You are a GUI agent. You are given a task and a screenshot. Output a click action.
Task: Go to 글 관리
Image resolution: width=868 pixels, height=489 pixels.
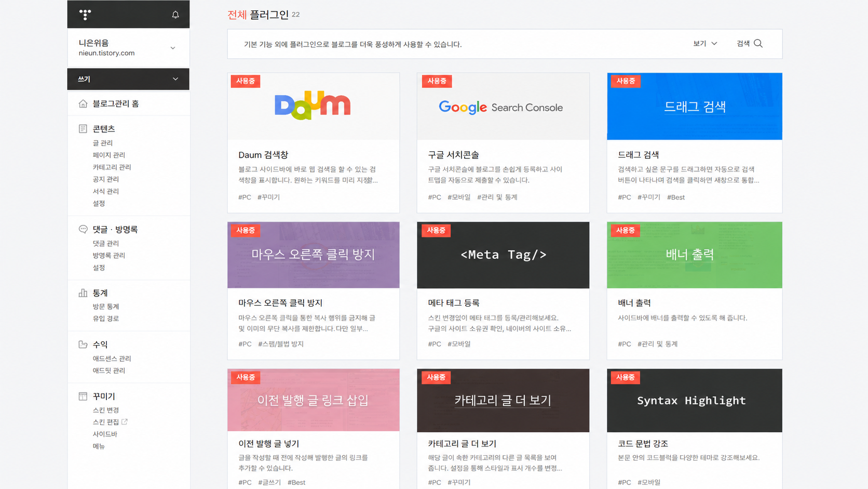(x=103, y=143)
